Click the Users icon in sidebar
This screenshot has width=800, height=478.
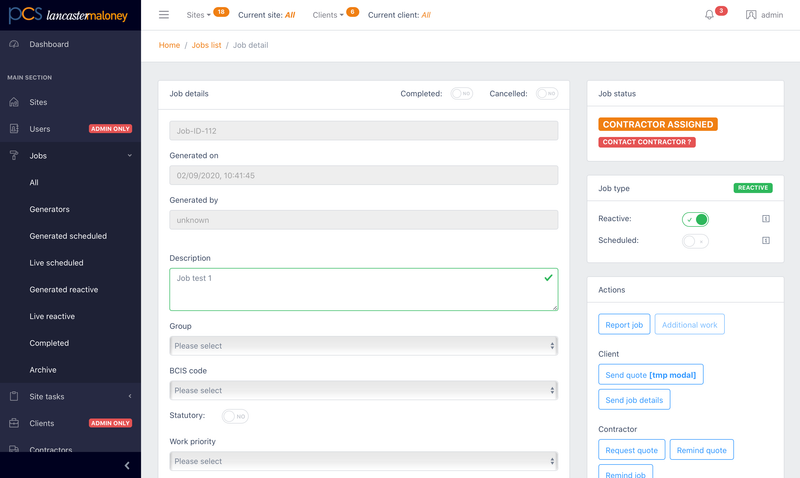tap(14, 129)
